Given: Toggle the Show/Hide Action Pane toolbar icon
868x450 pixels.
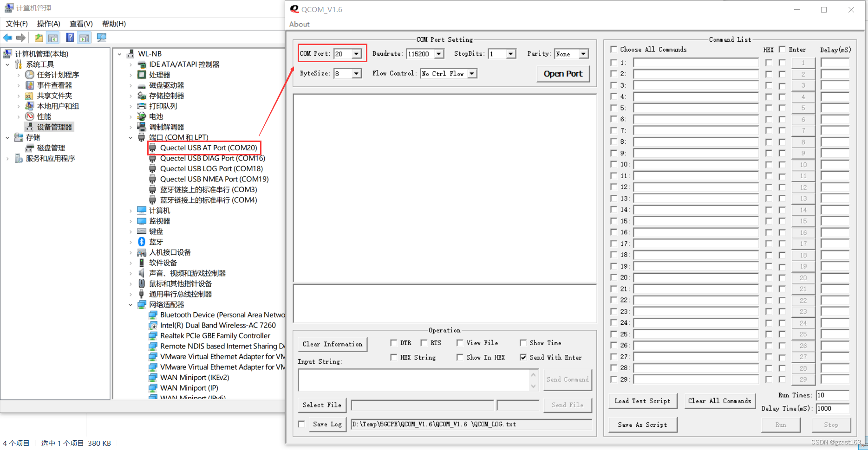Looking at the screenshot, I should 85,38.
